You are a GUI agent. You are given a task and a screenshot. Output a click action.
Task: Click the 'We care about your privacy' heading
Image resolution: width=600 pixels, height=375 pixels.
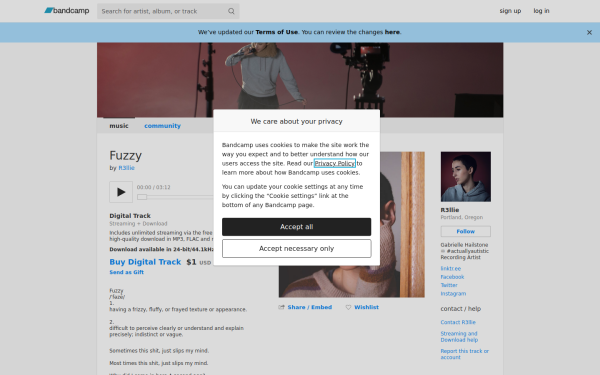pyautogui.click(x=297, y=122)
